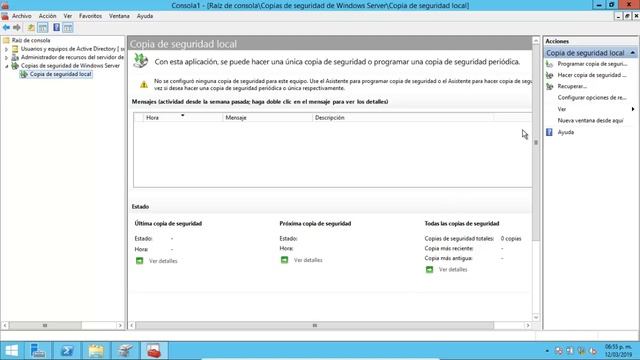Click the Acciones pane header text

(x=557, y=41)
